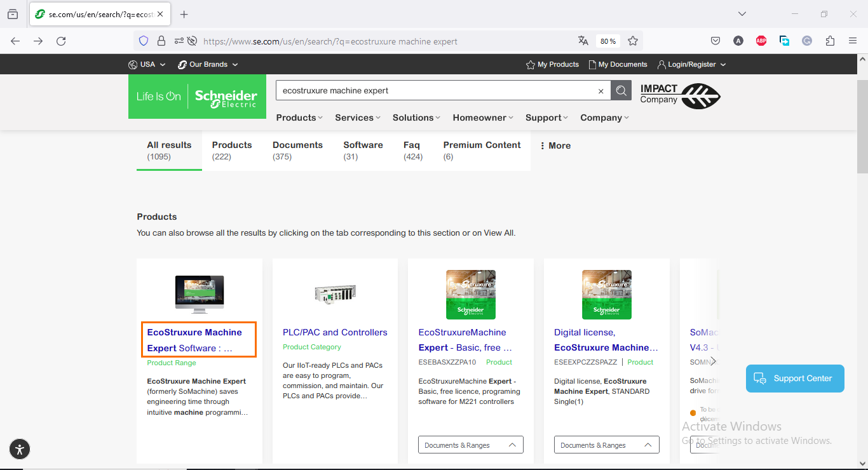
Task: Open the Save to Pocket icon
Action: point(715,41)
